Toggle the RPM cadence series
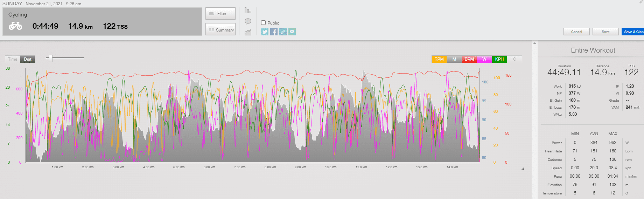Viewport: 644px width, 199px height. tap(439, 59)
